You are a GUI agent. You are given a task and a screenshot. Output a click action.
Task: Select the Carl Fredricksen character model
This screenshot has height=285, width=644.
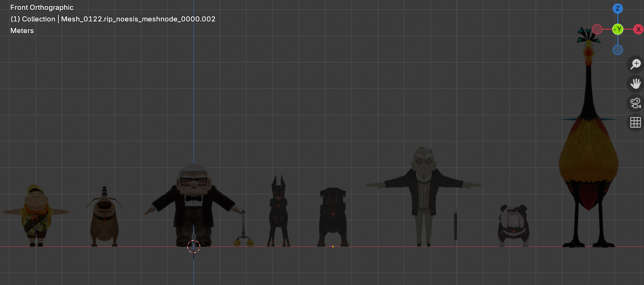[193, 202]
